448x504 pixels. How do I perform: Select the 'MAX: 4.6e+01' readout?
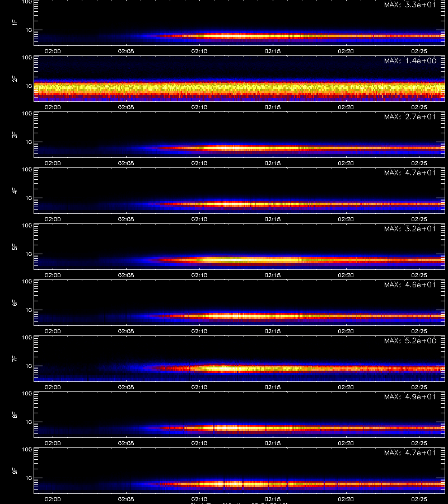click(410, 284)
